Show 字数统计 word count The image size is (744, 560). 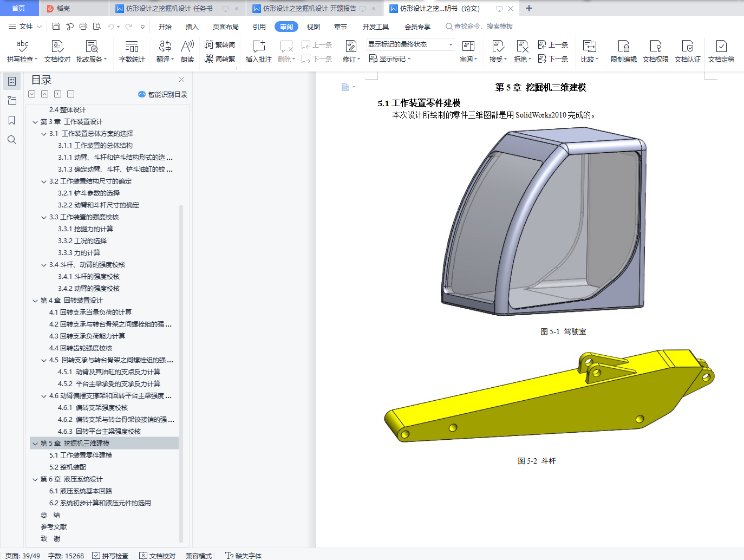pyautogui.click(x=132, y=51)
